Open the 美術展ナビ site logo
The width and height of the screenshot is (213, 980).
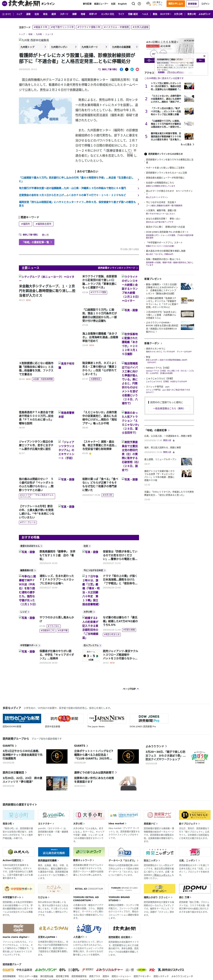[x=159, y=815]
